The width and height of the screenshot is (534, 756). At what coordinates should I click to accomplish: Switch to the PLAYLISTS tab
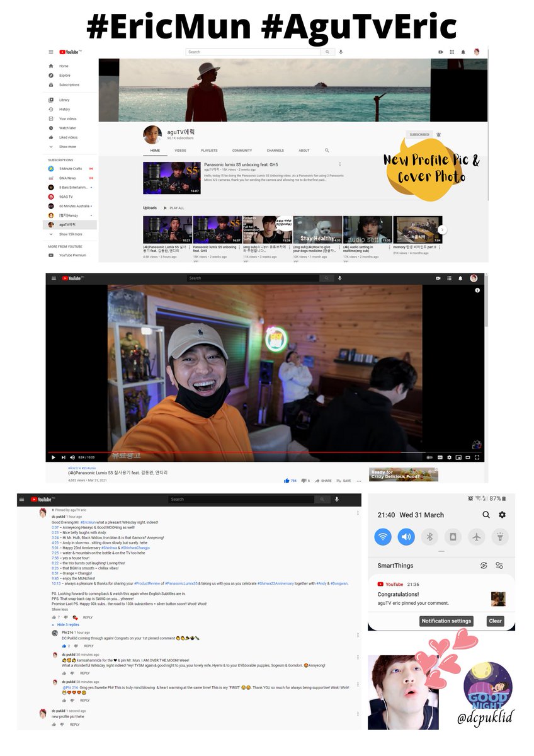pos(209,151)
